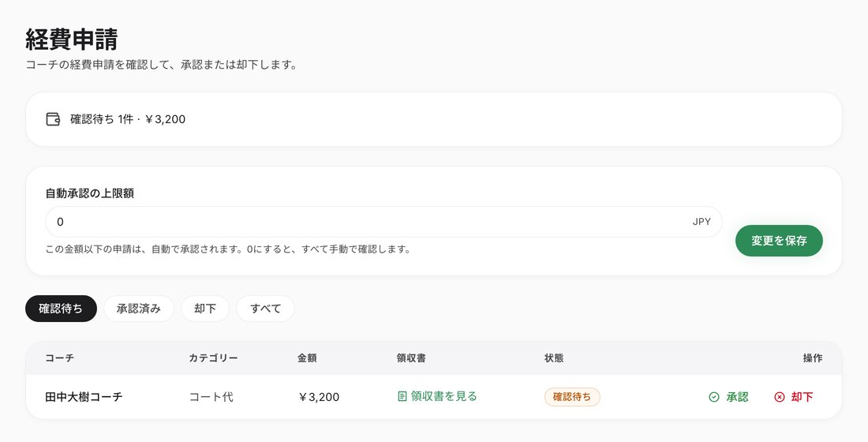
Task: Click the 自動承認の上限額 field label
Action: (90, 193)
